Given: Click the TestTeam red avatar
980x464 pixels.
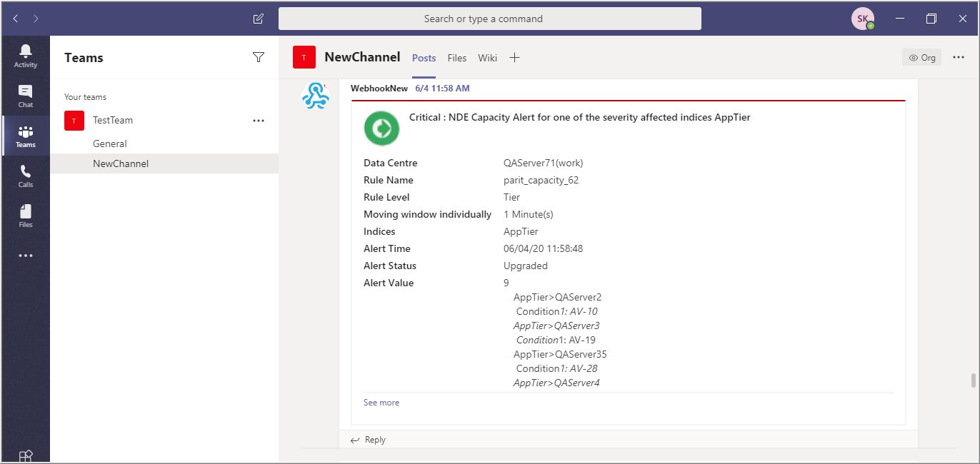Looking at the screenshot, I should (74, 121).
